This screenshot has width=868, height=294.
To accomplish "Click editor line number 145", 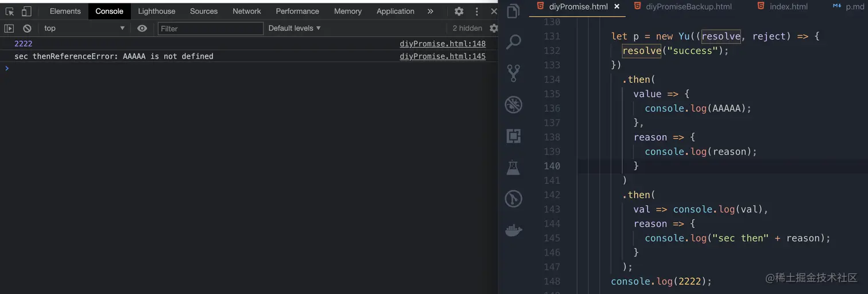I will [552, 238].
